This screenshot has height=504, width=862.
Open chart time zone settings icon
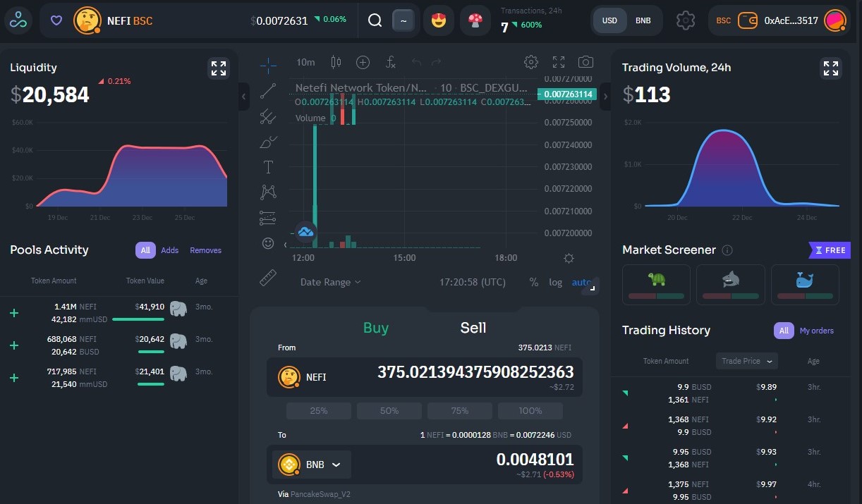point(569,258)
